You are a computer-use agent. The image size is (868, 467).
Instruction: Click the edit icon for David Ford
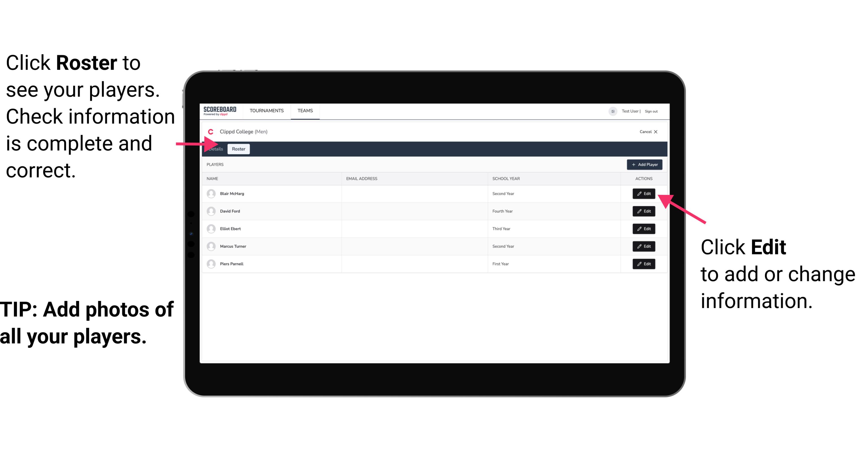[x=644, y=211]
